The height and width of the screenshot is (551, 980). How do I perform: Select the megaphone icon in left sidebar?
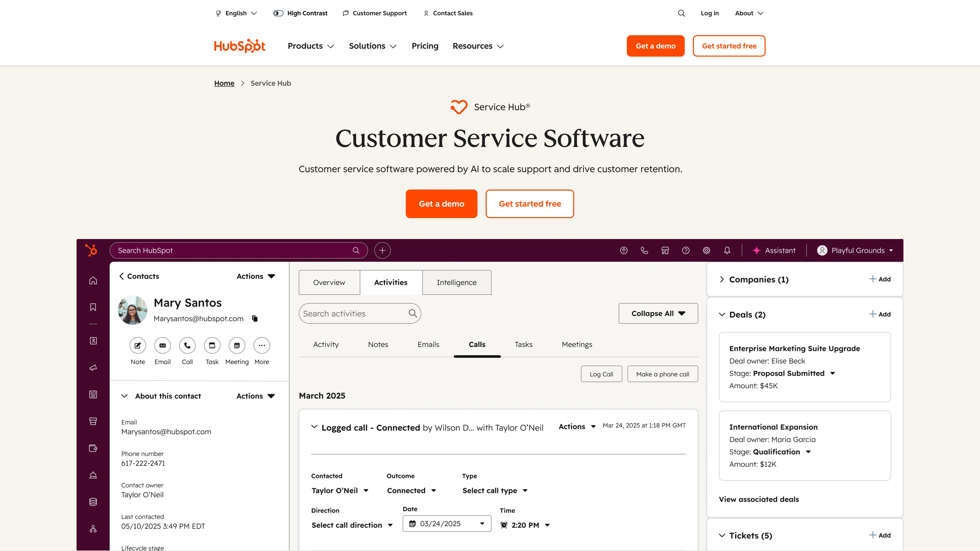93,368
